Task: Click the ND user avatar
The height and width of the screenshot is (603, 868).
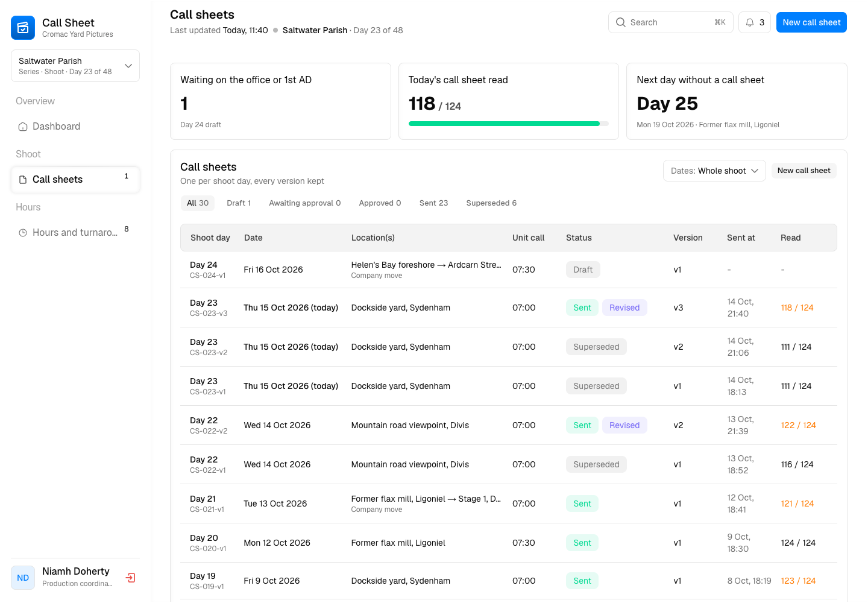Action: (x=23, y=578)
